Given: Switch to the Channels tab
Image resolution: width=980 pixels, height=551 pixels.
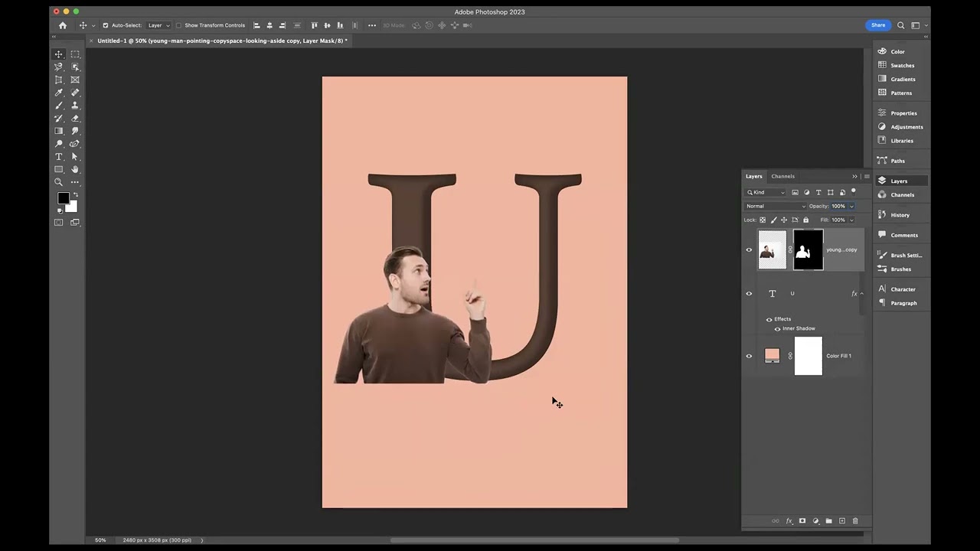Looking at the screenshot, I should (782, 176).
